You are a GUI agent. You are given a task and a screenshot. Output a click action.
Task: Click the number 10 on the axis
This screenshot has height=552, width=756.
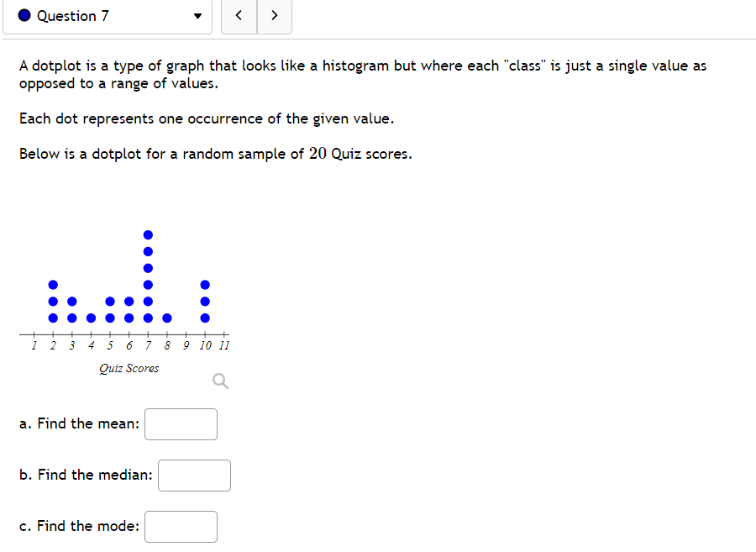click(x=204, y=344)
